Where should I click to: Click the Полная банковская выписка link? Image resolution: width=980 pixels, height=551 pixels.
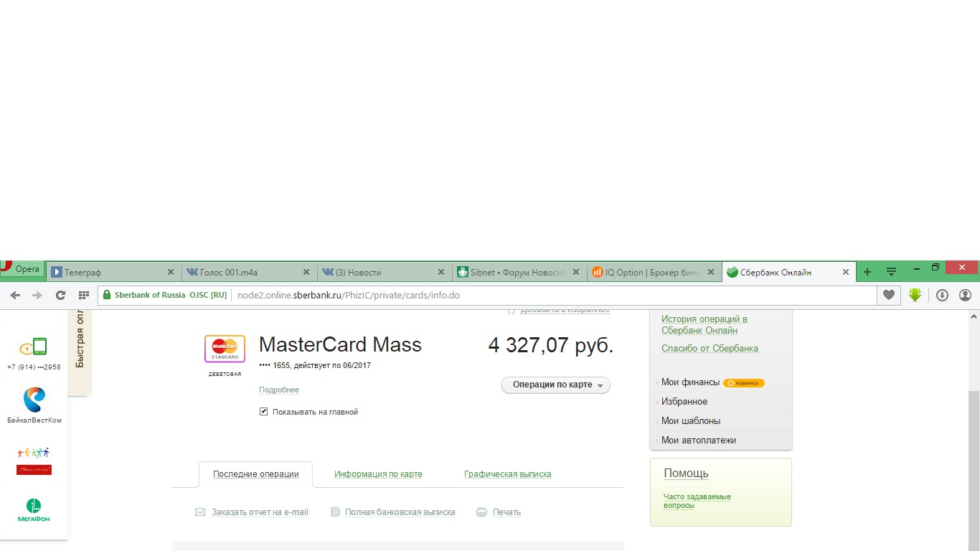click(x=400, y=512)
